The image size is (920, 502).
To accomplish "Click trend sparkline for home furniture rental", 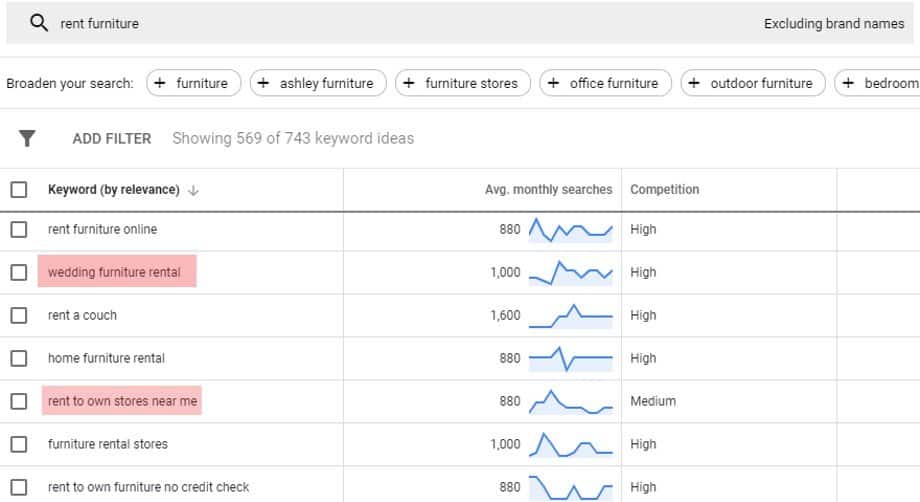I will pyautogui.click(x=570, y=358).
